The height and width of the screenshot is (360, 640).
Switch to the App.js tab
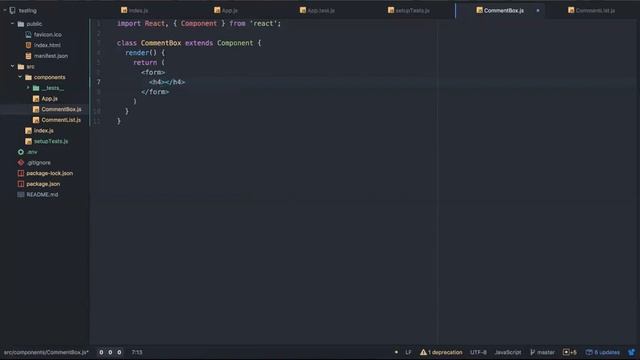(x=226, y=10)
